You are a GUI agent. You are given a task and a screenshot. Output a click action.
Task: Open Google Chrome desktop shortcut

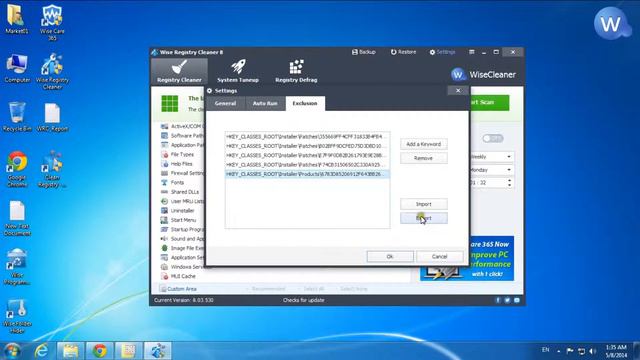pyautogui.click(x=17, y=169)
